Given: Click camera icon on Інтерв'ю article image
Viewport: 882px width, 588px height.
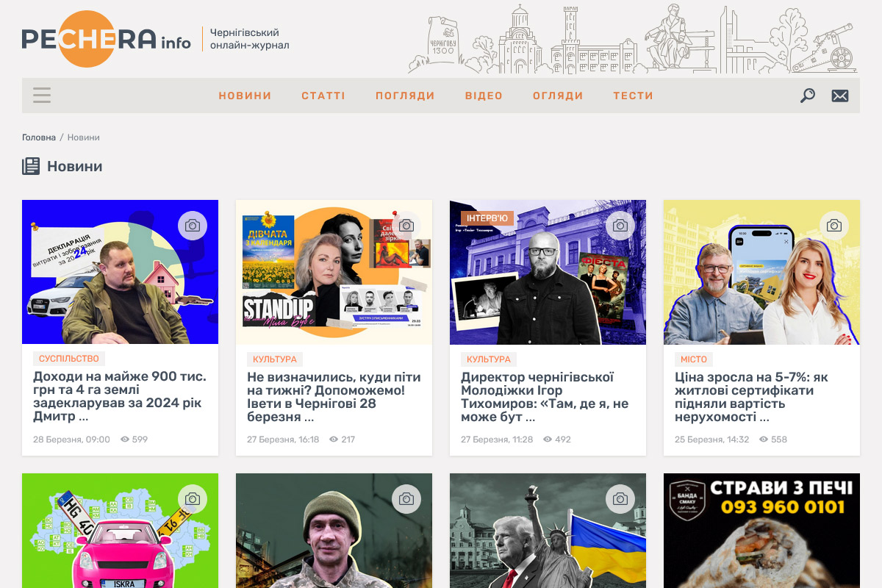Looking at the screenshot, I should 620,226.
